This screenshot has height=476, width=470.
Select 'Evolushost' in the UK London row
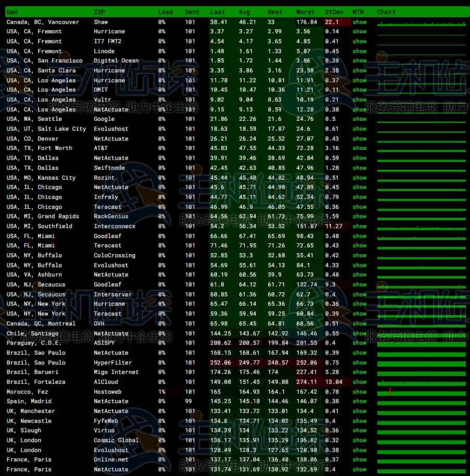[x=111, y=450]
